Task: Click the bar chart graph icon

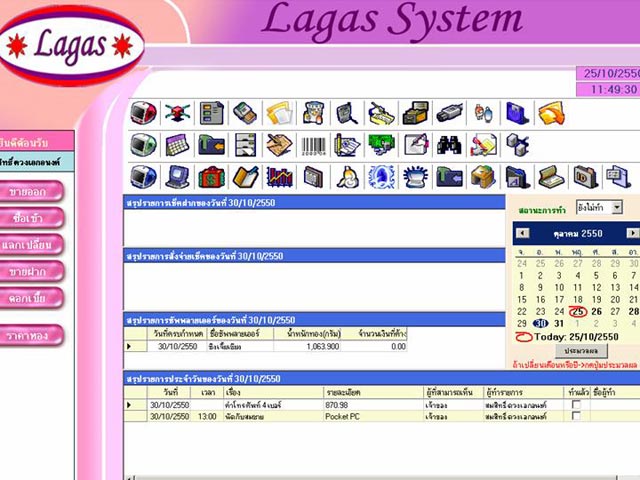Action: 280,177
